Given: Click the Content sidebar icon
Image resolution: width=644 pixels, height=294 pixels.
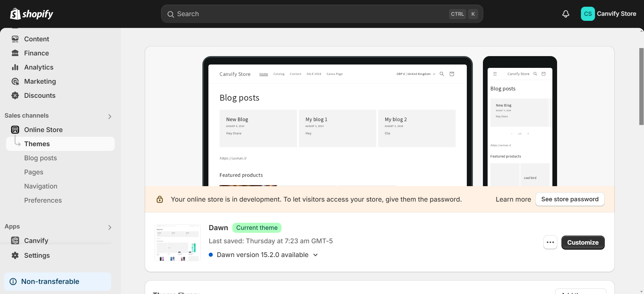Looking at the screenshot, I should tap(15, 39).
